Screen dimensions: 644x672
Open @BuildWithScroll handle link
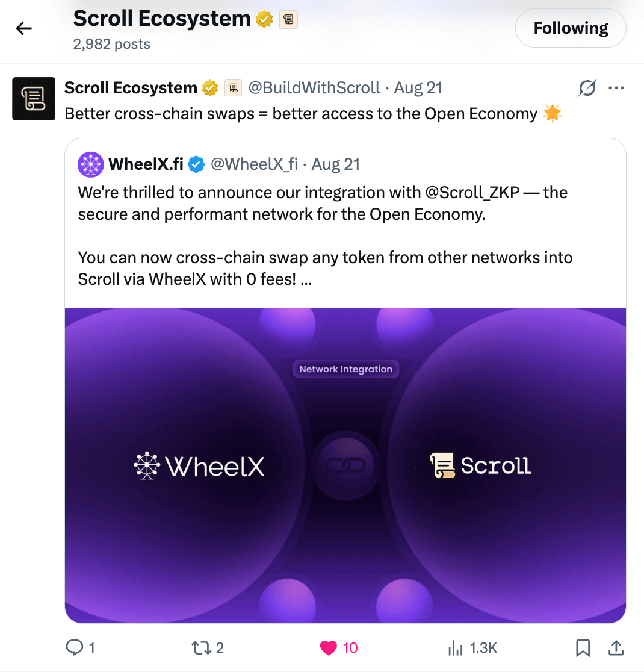coord(314,88)
